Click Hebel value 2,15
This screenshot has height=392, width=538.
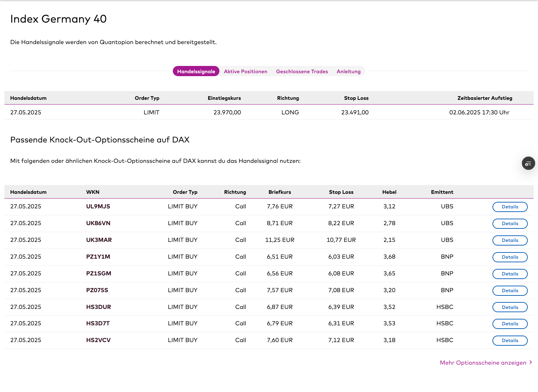pos(389,240)
